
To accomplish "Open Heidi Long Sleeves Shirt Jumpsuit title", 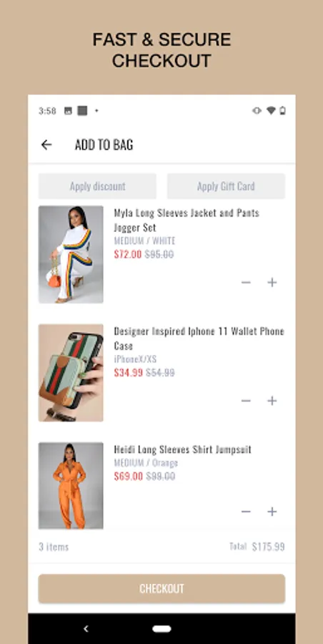I will click(183, 449).
